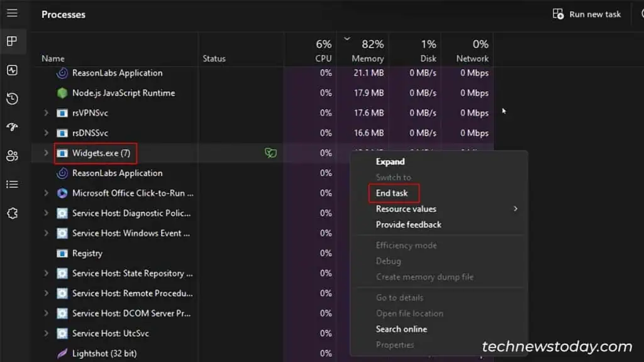The width and height of the screenshot is (644, 362).
Task: Select End task from the context menu
Action: tap(393, 193)
